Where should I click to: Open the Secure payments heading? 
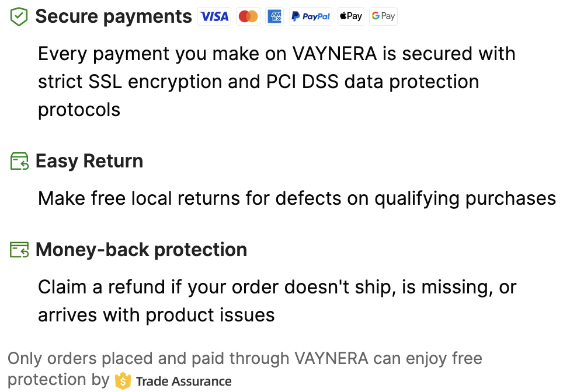[x=113, y=17]
